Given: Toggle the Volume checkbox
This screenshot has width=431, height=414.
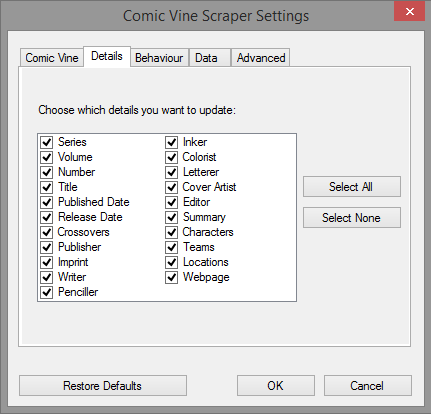Looking at the screenshot, I should (x=47, y=157).
